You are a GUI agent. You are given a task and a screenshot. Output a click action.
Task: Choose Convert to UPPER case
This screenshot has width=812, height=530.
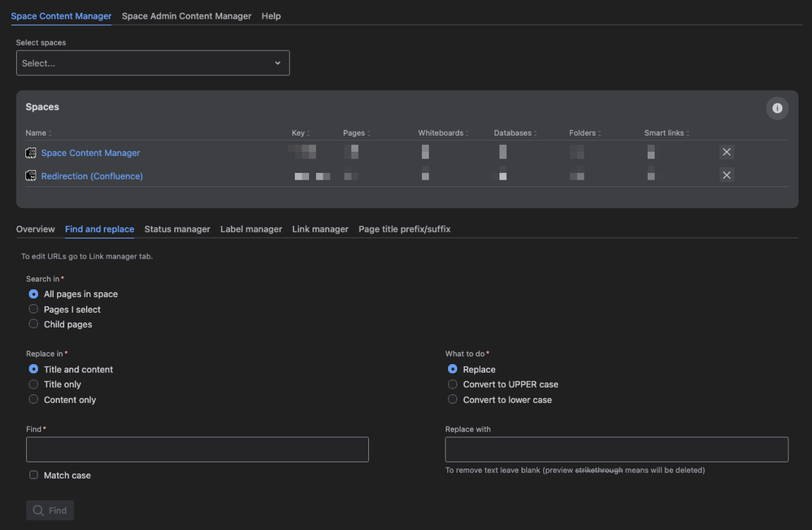(x=453, y=384)
